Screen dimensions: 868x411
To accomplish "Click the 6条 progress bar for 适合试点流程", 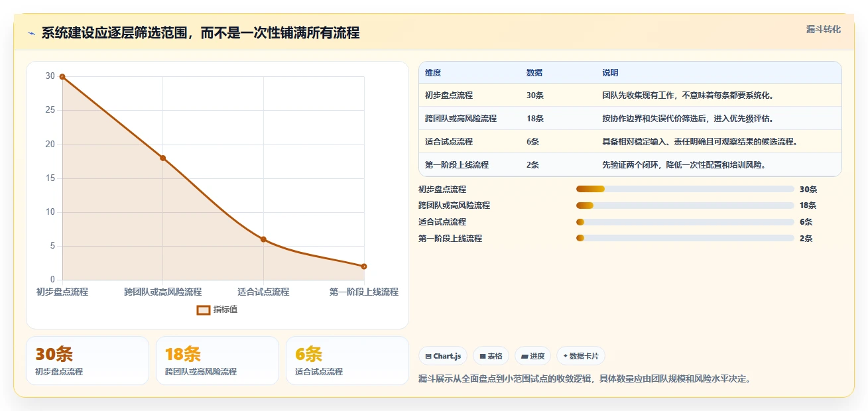I will pos(685,222).
